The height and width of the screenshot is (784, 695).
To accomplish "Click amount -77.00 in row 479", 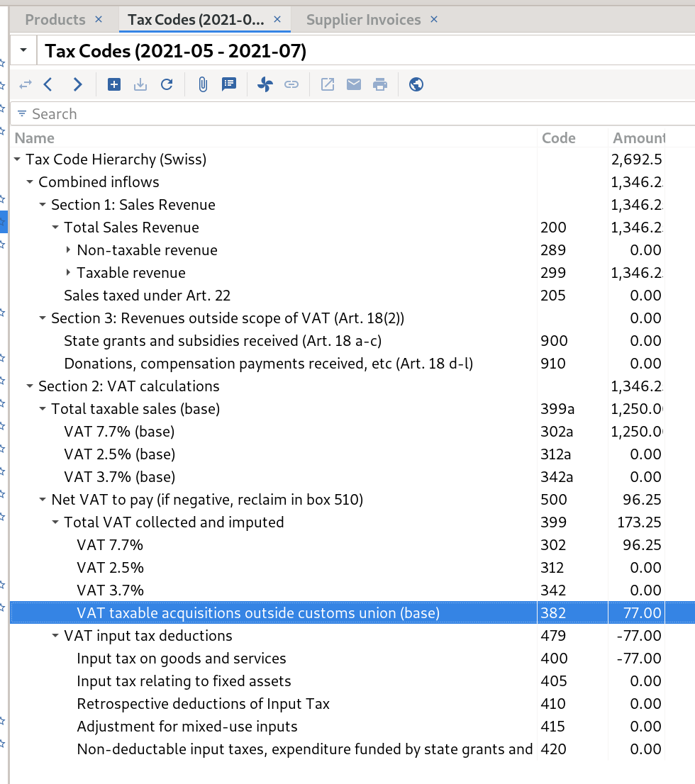I will pyautogui.click(x=639, y=636).
